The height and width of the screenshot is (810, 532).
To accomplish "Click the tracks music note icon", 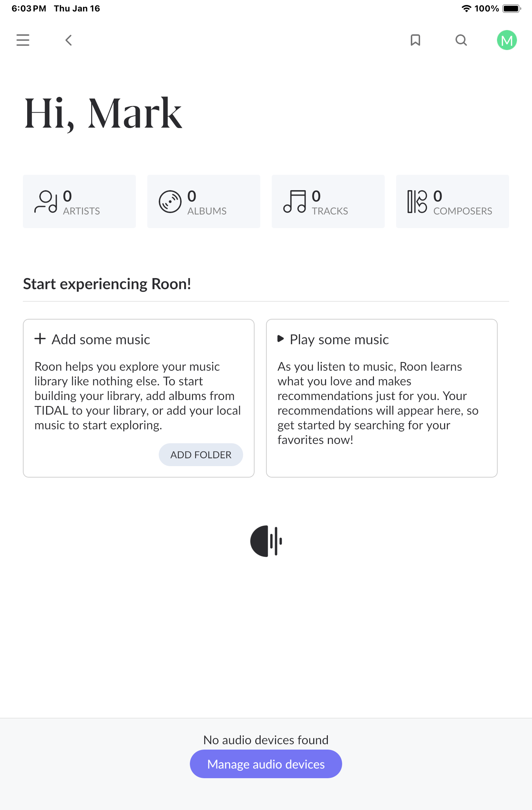I will [295, 202].
